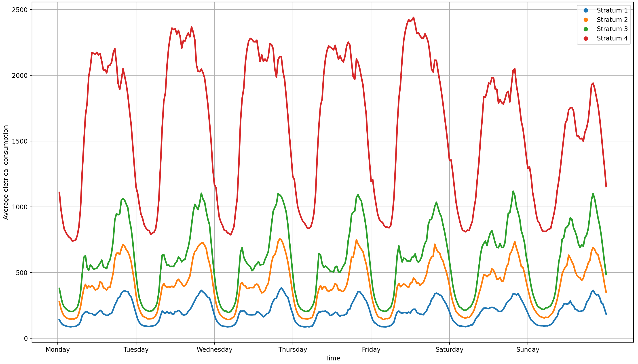Screen dimensions: 638x364
Task: Click the 'Average eletrical consumption' y-axis title
Action: [6, 172]
